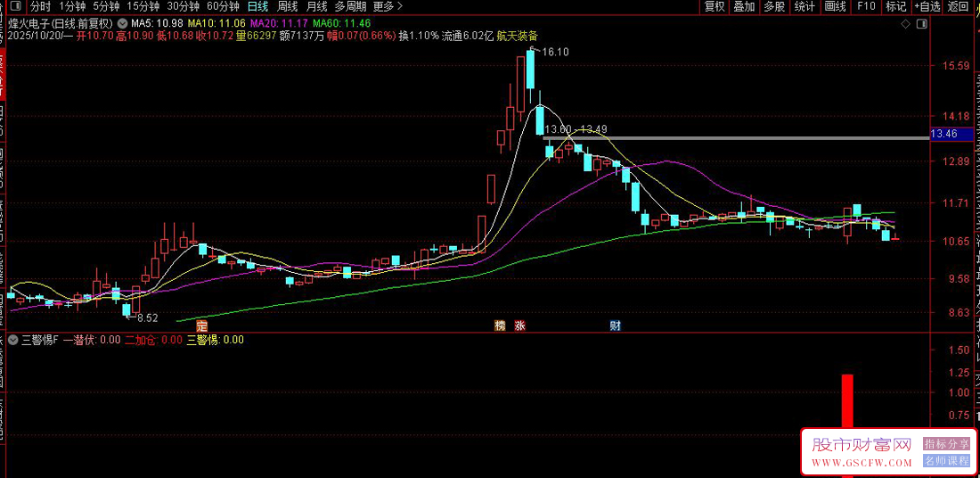This screenshot has width=980, height=478.
Task: Click the 复权 button
Action: tap(715, 6)
